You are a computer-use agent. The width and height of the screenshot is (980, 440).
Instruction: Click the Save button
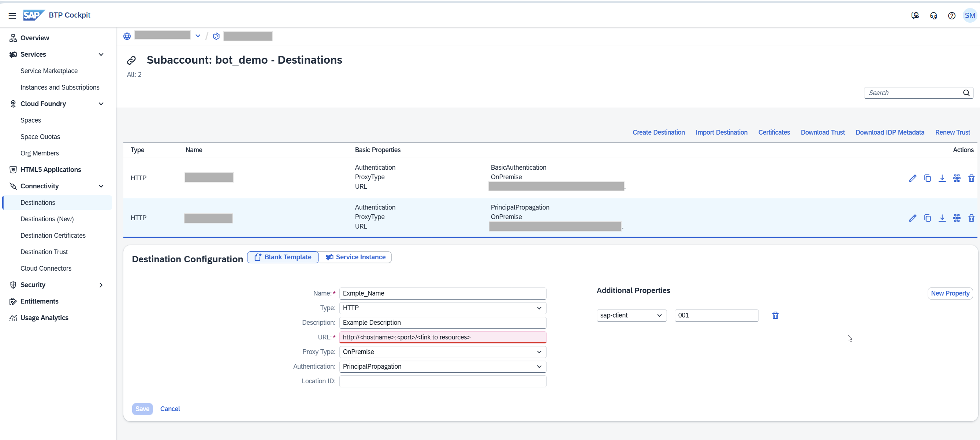pyautogui.click(x=142, y=409)
